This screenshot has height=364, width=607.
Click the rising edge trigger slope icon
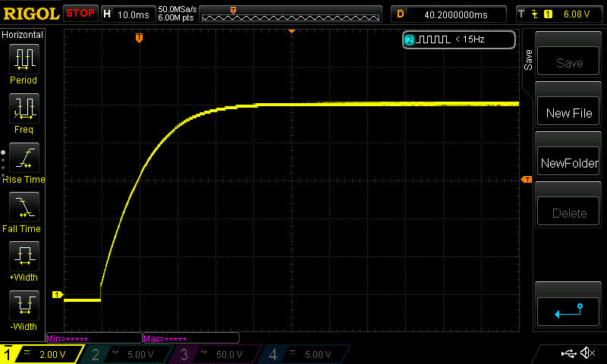click(x=535, y=14)
